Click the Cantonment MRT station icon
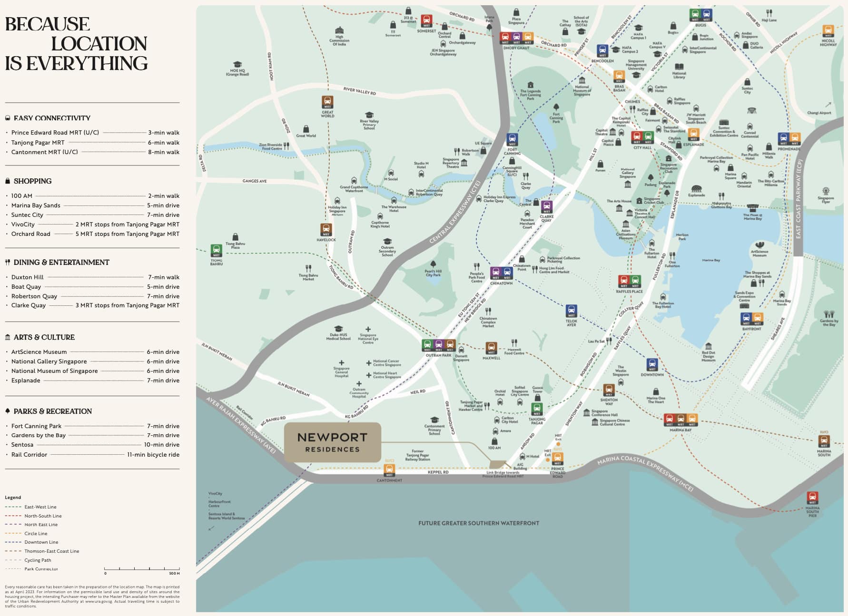This screenshot has width=848, height=616. [389, 470]
